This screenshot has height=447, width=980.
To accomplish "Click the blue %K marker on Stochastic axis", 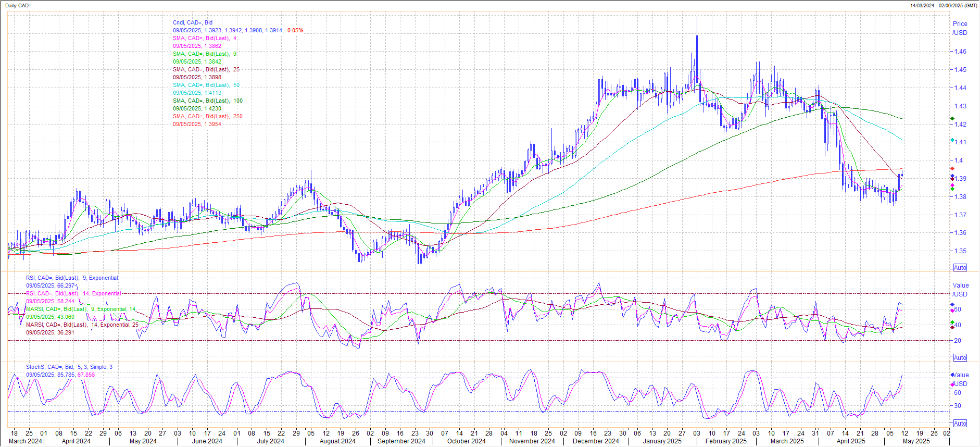I will coord(952,375).
